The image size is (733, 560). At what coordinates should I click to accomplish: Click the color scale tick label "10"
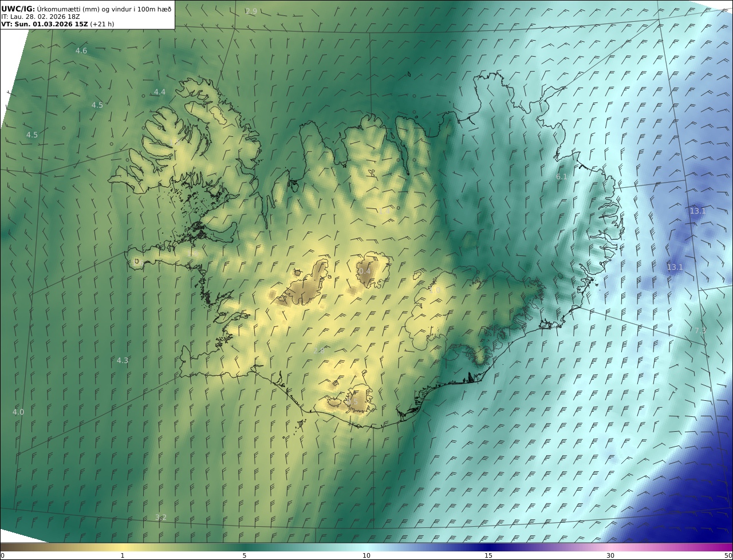(x=366, y=555)
